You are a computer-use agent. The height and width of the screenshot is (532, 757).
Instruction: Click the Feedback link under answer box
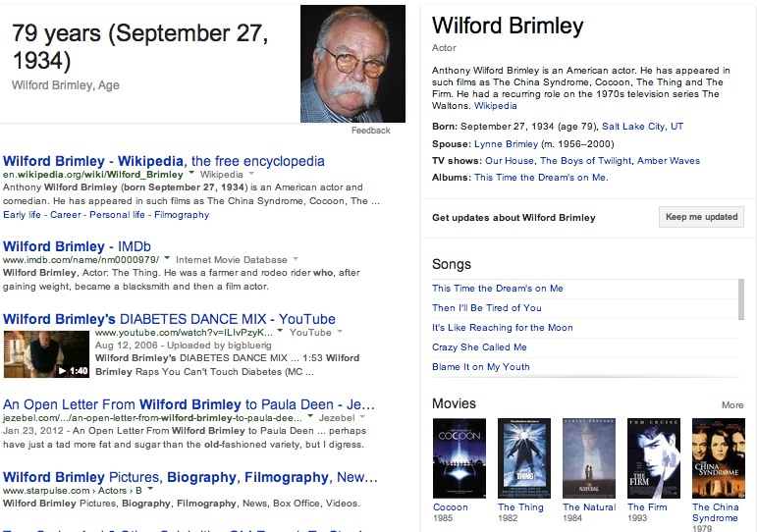coord(371,131)
